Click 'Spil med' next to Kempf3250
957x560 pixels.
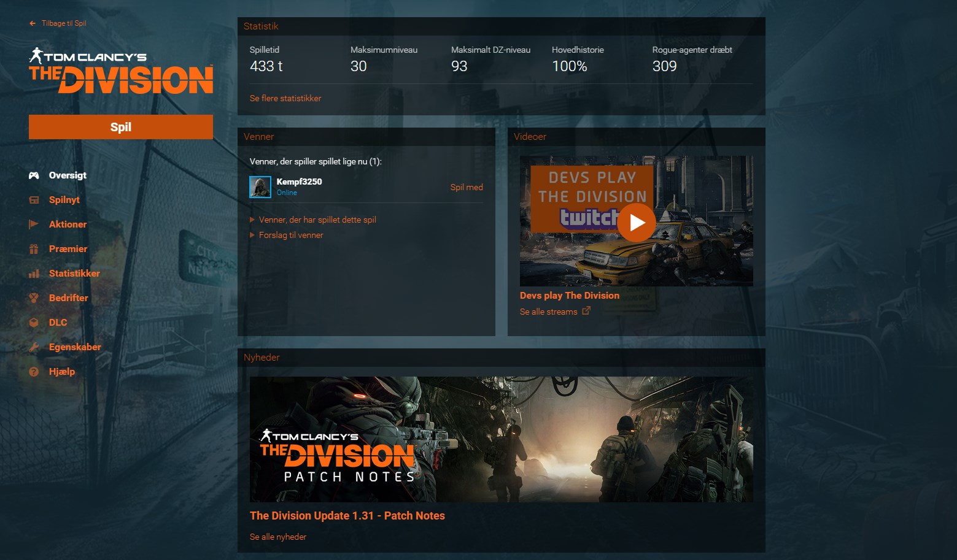[467, 187]
